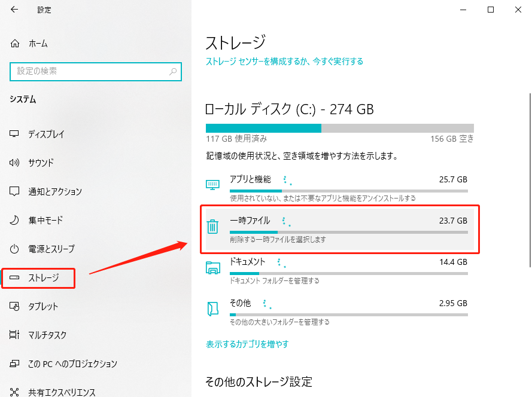This screenshot has width=532, height=397.
Task: Click the システム section label
Action: pos(23,99)
